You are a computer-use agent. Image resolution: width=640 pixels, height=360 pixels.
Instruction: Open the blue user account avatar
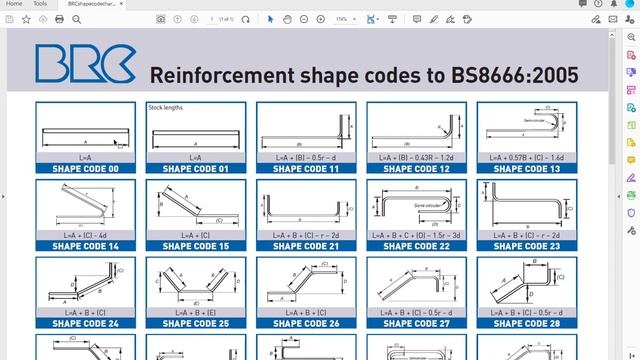(x=629, y=4)
